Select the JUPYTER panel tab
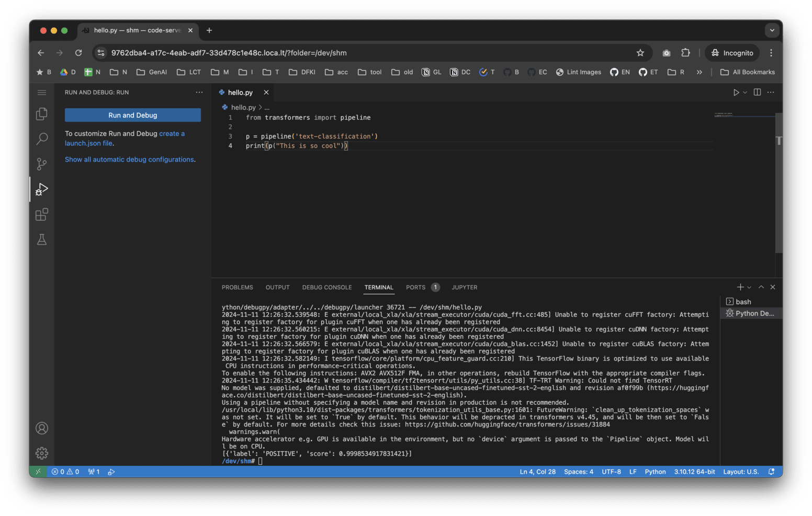Screen dimensions: 812x516 [465, 287]
